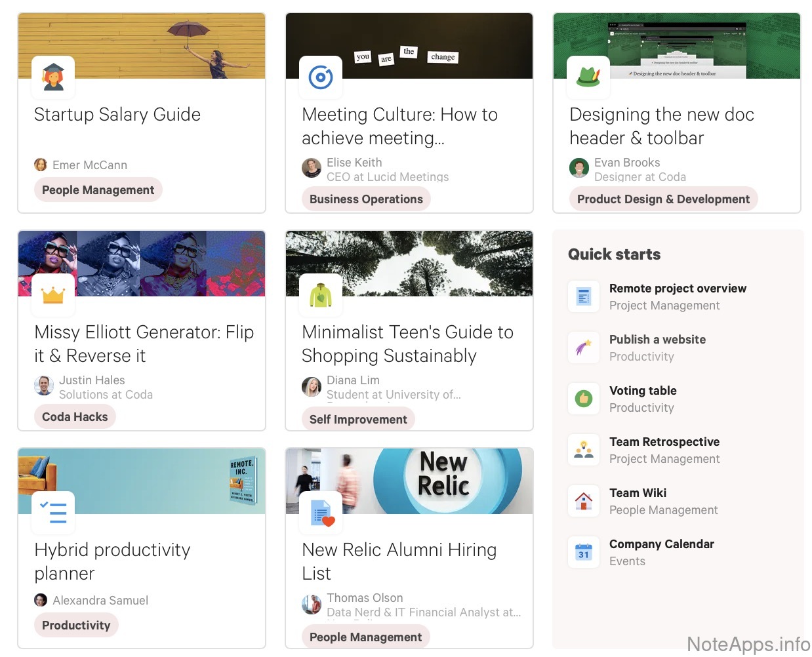
Task: Click the blue target icon on Meeting Culture card
Action: tap(321, 77)
